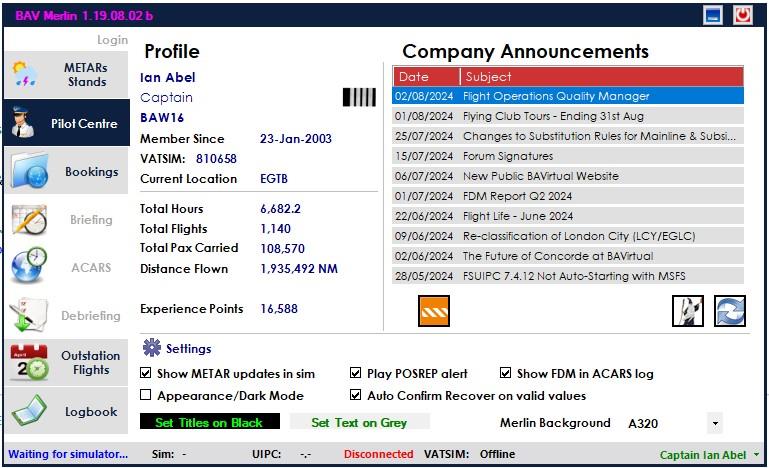The height and width of the screenshot is (468, 769).
Task: Select FDM Report Q2 2024 announcement
Action: (x=568, y=196)
